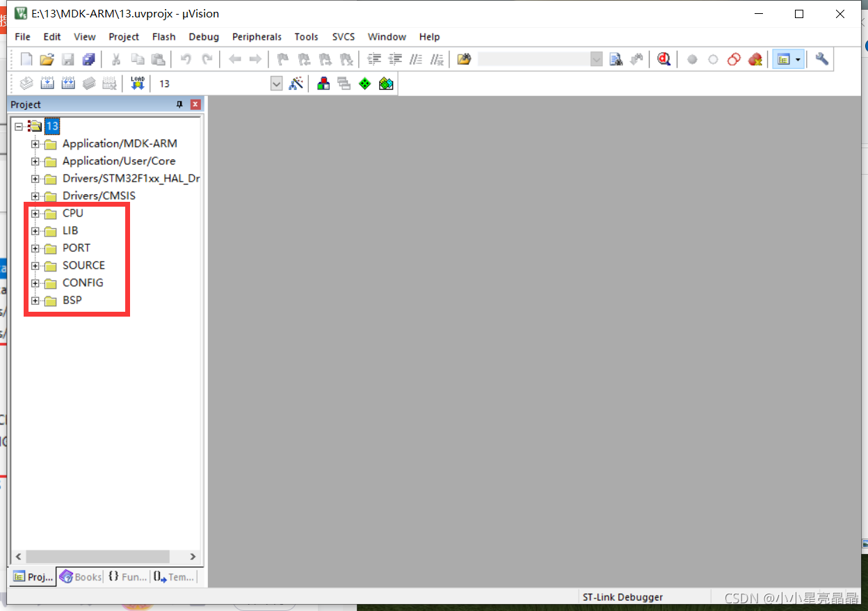Close the Project panel
This screenshot has width=868, height=611.
click(x=195, y=104)
